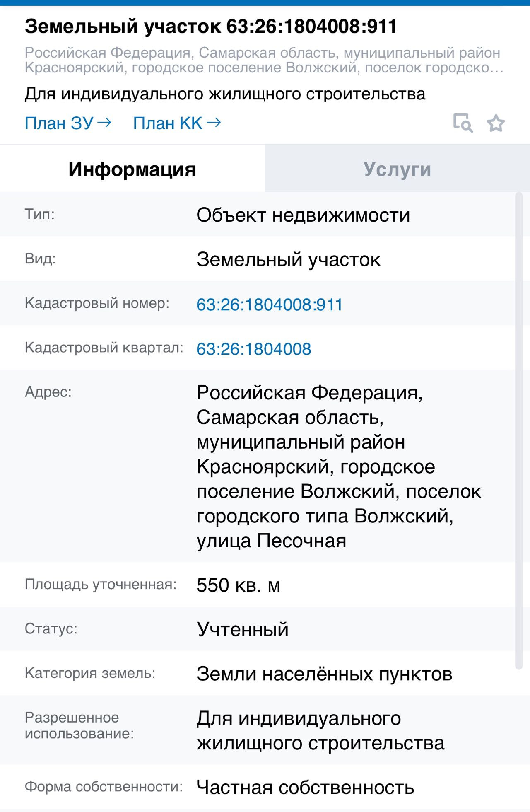
Task: Click the find-on-map magnifier icon
Action: click(x=463, y=123)
